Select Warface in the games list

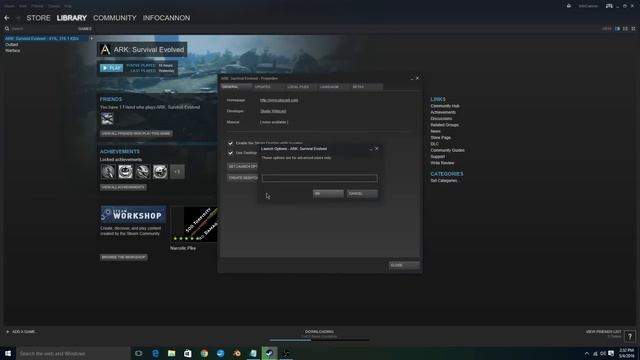tap(13, 51)
